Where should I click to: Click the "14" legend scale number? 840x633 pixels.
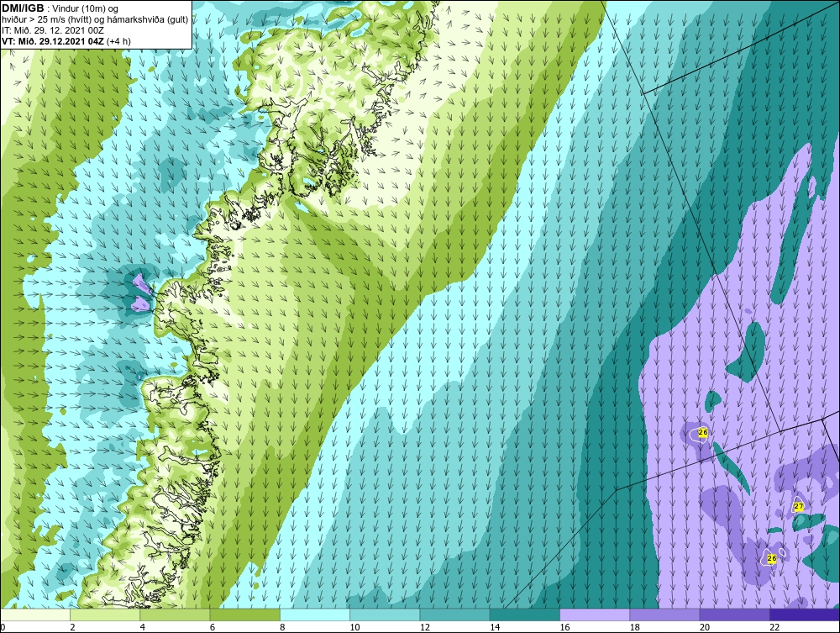pos(494,628)
